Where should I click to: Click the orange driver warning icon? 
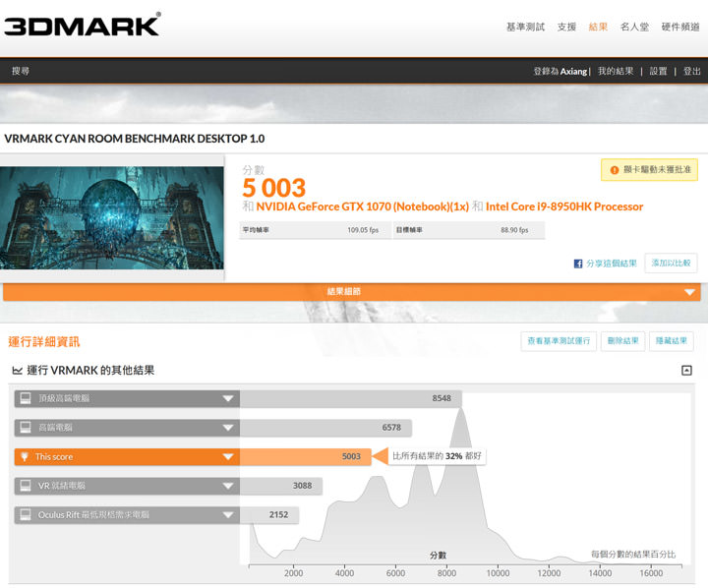pyautogui.click(x=615, y=170)
